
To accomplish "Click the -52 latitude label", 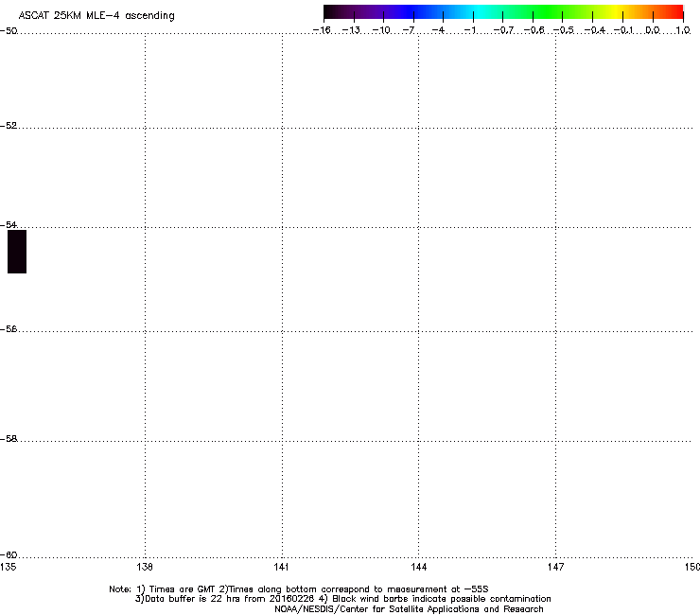I will [9, 126].
